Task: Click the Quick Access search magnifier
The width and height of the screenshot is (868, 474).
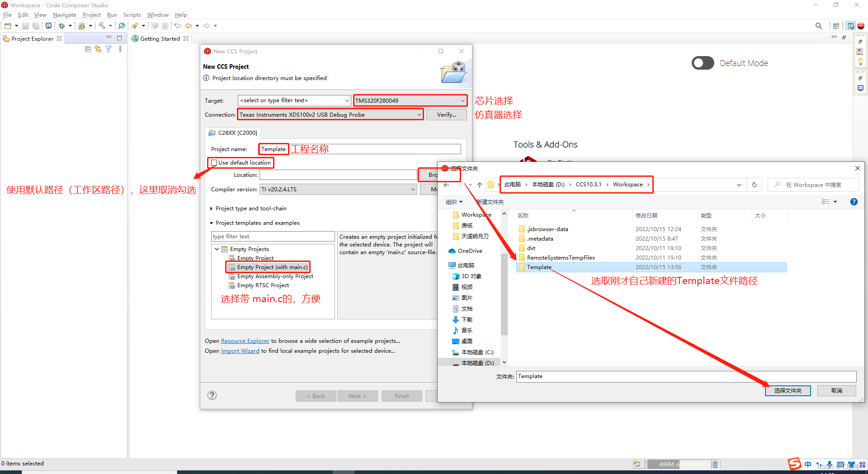Action: [x=819, y=26]
